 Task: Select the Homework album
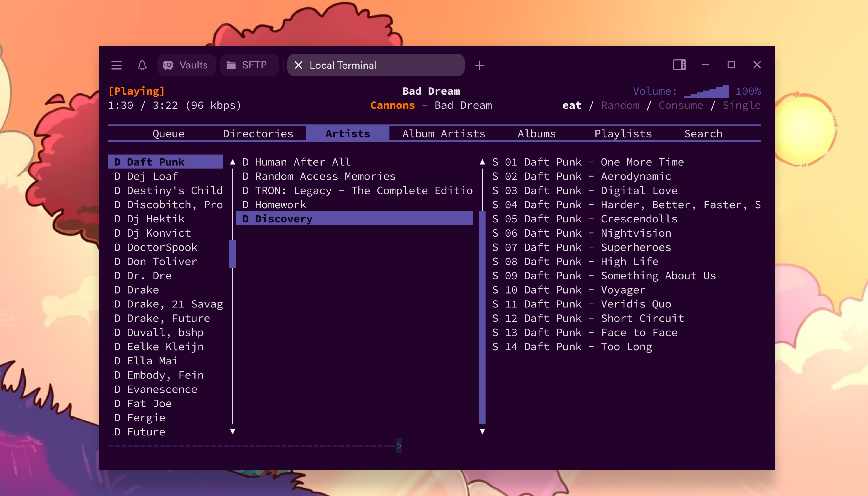(280, 204)
